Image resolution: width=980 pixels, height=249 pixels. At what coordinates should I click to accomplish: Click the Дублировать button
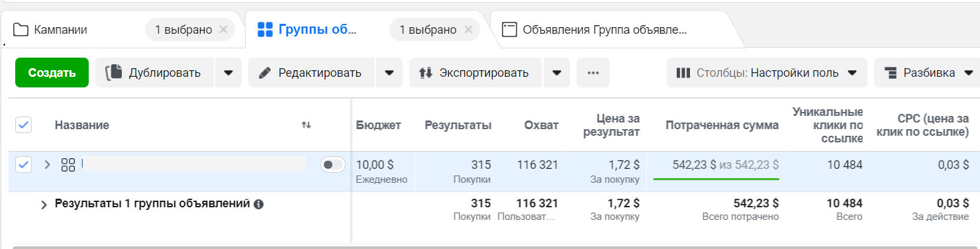point(155,73)
